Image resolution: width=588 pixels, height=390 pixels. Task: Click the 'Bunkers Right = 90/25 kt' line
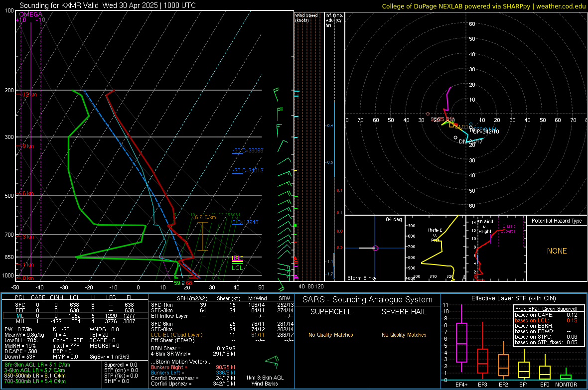pos(193,367)
